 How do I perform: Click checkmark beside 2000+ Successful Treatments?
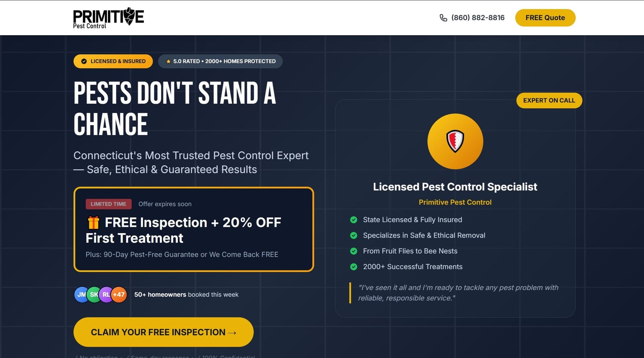354,267
